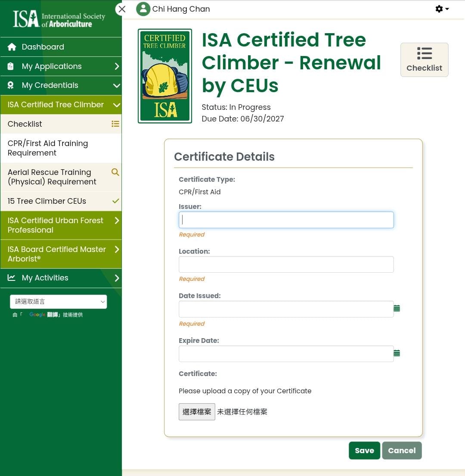Close the sidebar with X icon
Viewport: 465px width, 476px height.
point(122,9)
